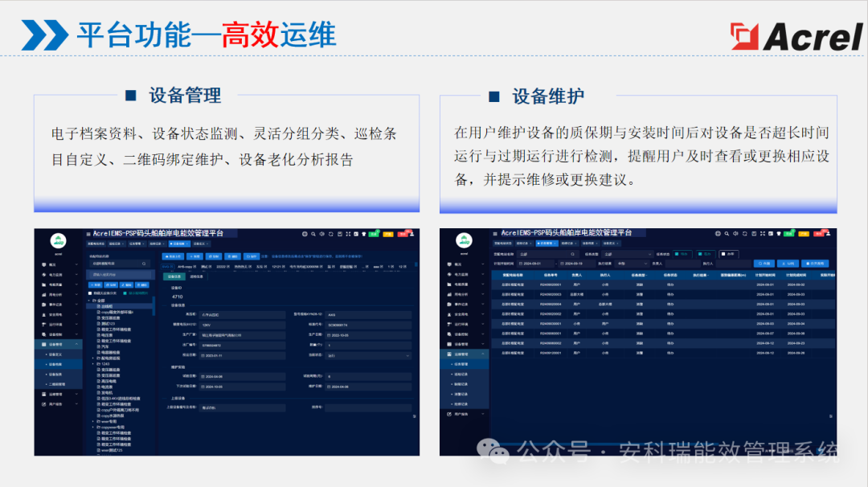This screenshot has height=487, width=868.
Task: Click the hamburger icon beside the AcrelEMS-PSP title
Action: pyautogui.click(x=89, y=232)
